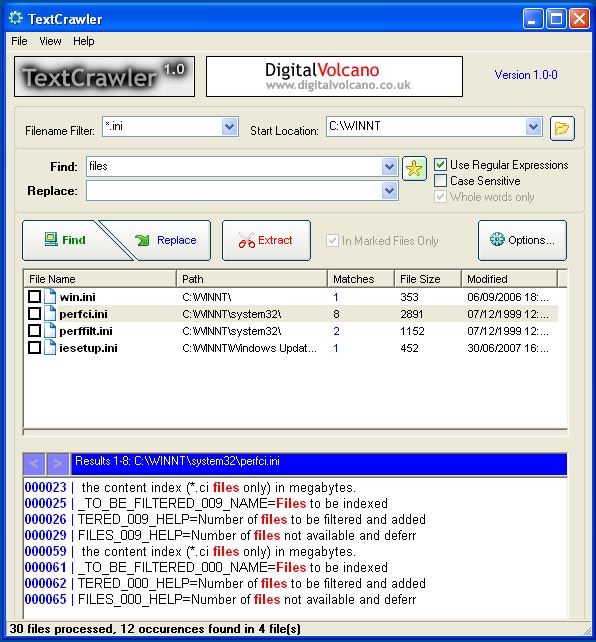This screenshot has width=596, height=642.
Task: Sort by the Path column header
Action: [252, 279]
